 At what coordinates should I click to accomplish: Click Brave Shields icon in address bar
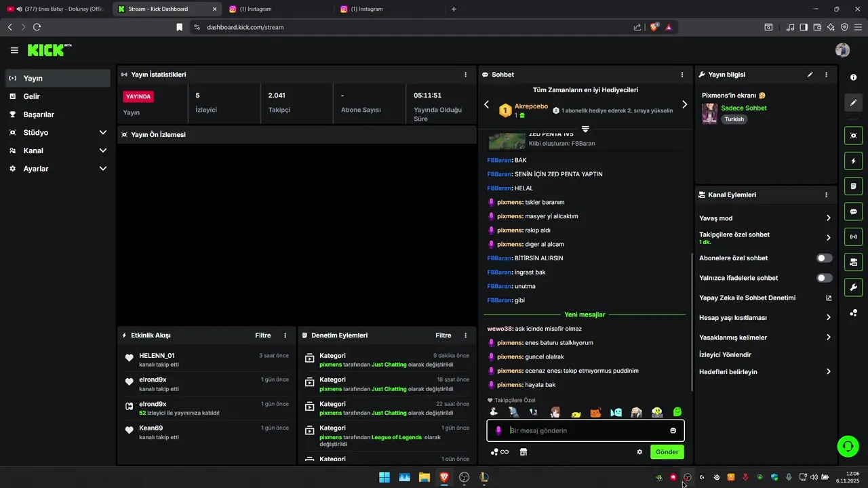click(x=654, y=27)
